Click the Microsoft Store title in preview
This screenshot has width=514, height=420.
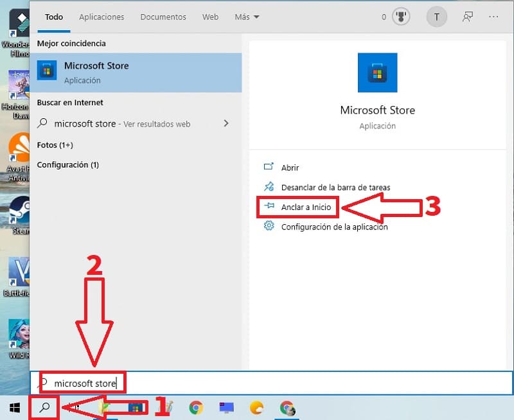pyautogui.click(x=377, y=110)
